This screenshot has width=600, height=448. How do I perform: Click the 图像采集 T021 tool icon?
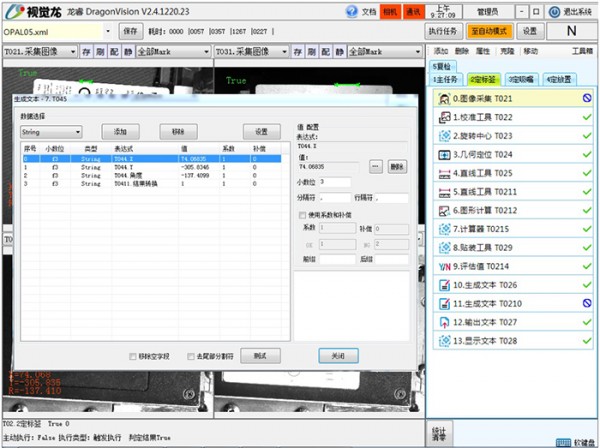pyautogui.click(x=443, y=99)
